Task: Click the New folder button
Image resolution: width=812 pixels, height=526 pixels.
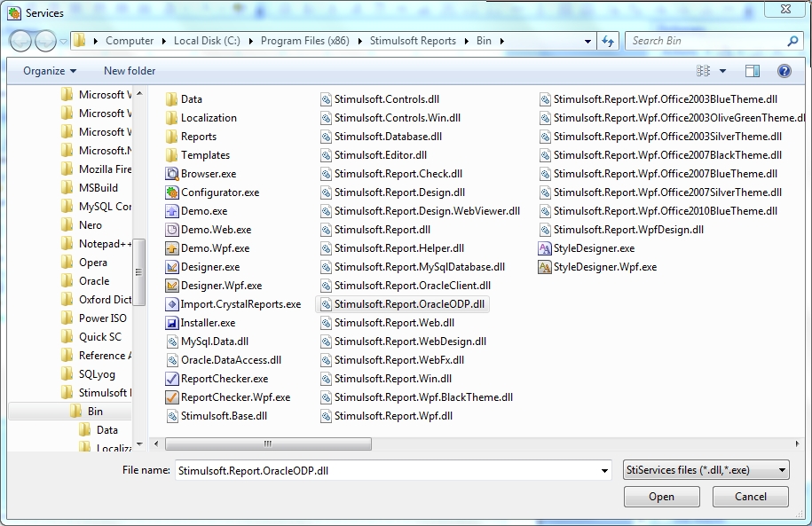Action: pos(130,71)
